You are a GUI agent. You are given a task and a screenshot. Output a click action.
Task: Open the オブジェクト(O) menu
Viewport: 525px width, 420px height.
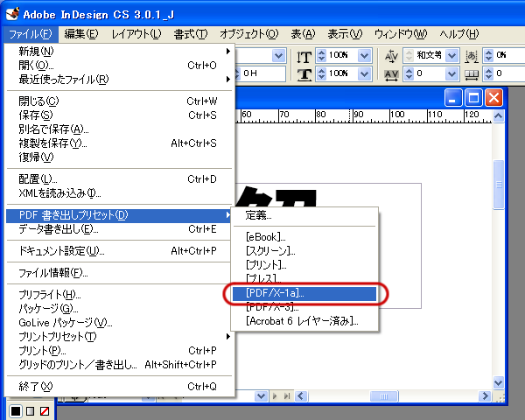tap(248, 34)
